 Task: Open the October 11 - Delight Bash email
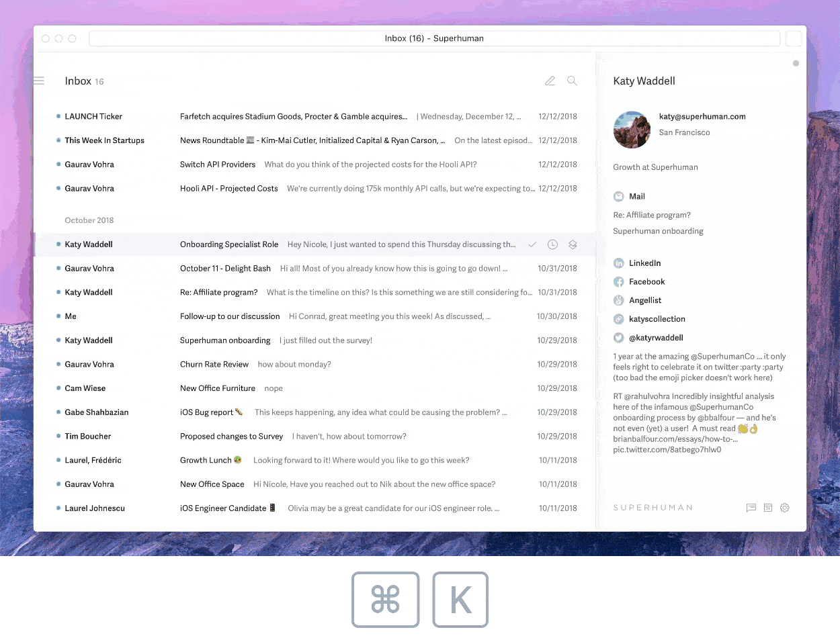pos(314,269)
